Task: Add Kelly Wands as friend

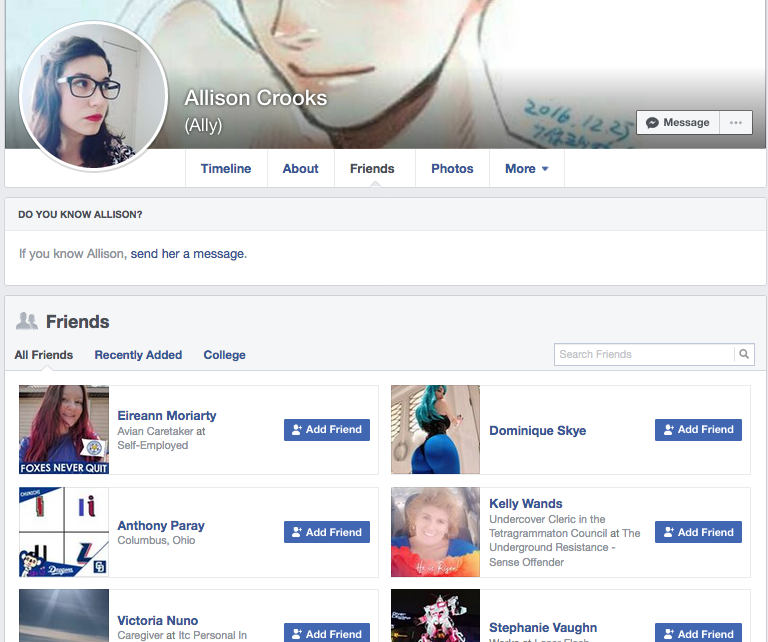Action: [x=698, y=532]
